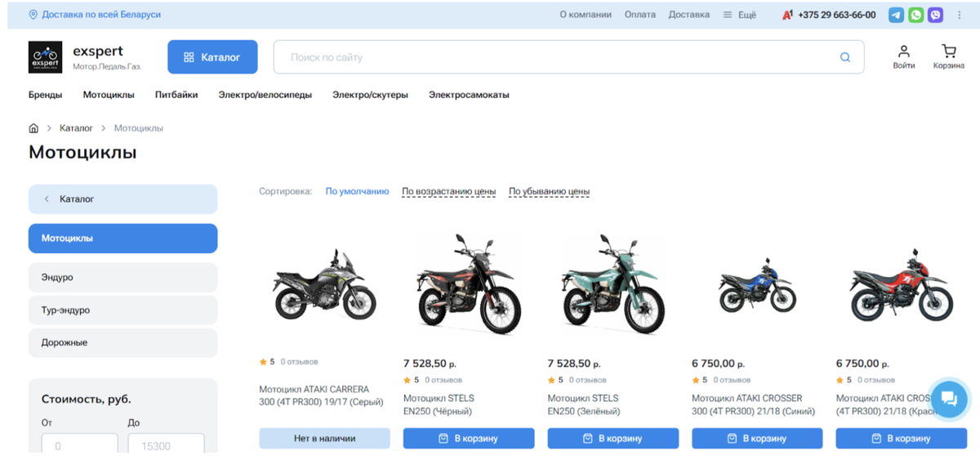Open Мотоцикл STELS EN250 (Чёрный) title

coord(439,404)
